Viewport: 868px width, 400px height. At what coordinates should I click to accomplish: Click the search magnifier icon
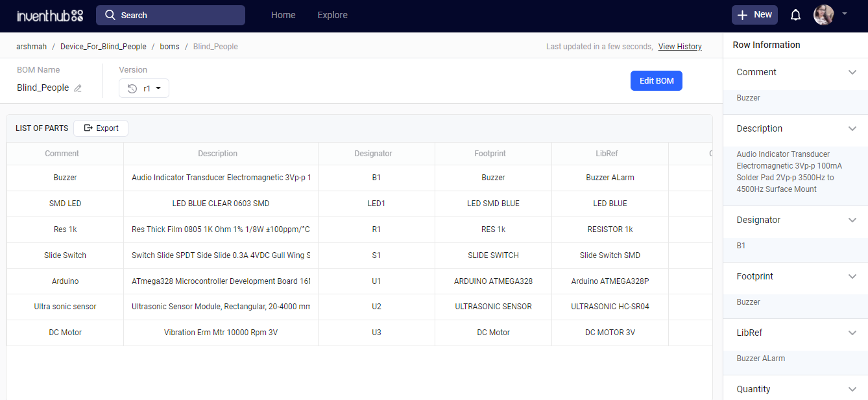coord(110,15)
